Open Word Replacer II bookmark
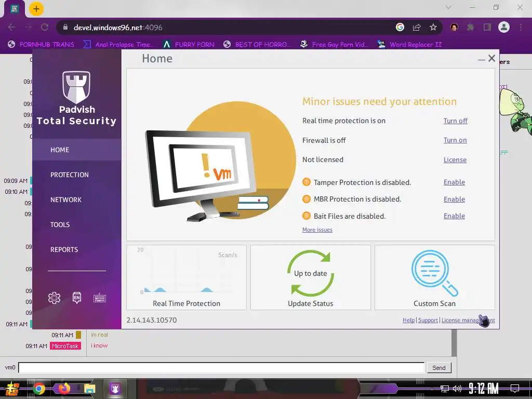This screenshot has height=399, width=532. click(410, 45)
